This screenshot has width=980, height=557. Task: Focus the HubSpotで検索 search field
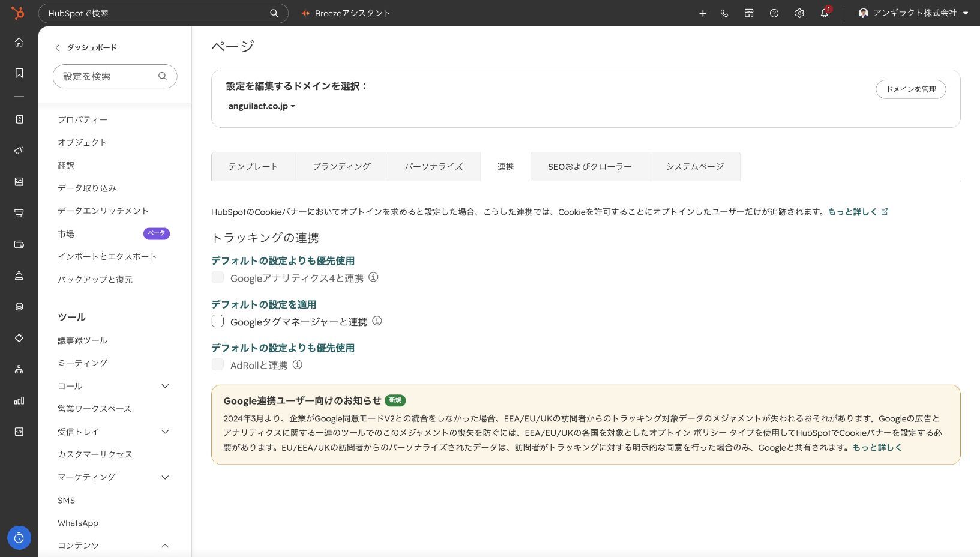[x=163, y=13]
